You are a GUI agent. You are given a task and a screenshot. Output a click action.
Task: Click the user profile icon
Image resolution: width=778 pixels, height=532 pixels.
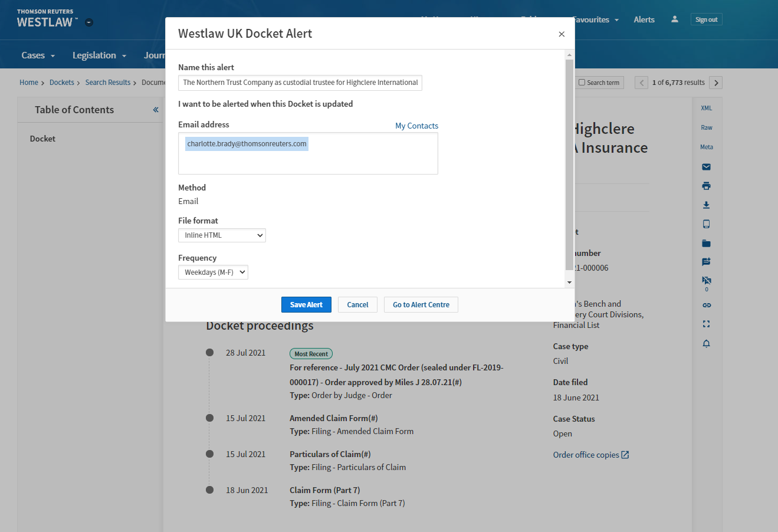(x=675, y=19)
